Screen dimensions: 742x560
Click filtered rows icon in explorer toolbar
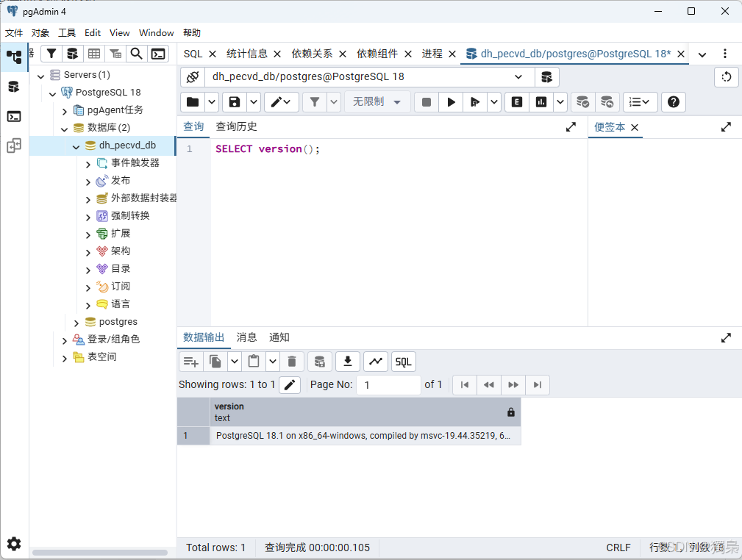[115, 54]
